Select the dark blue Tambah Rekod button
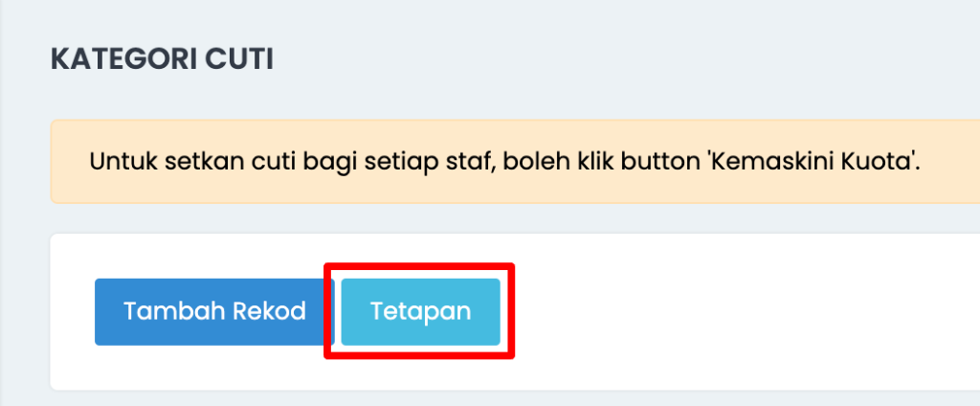The image size is (980, 406). coord(214,311)
